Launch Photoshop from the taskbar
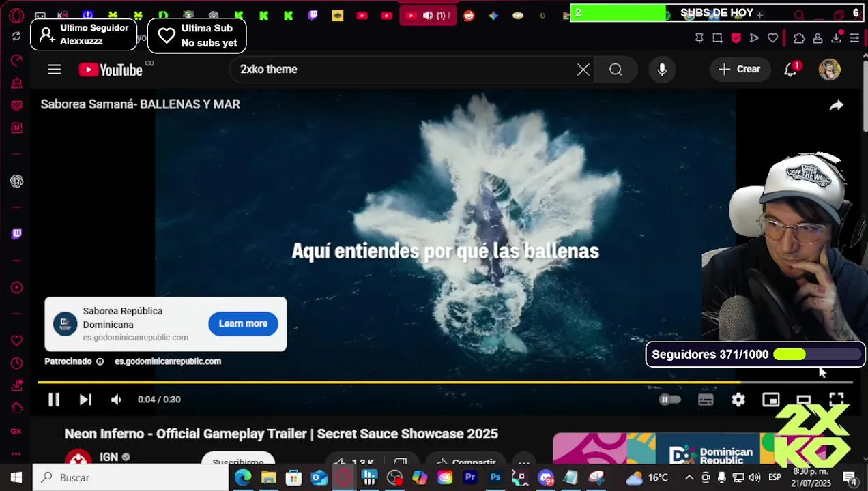This screenshot has height=491, width=868. (495, 478)
